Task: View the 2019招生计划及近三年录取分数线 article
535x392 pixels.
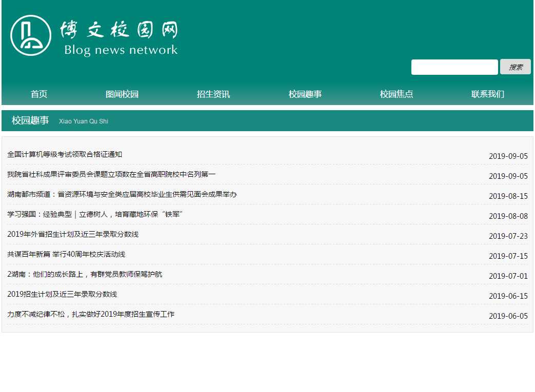Action: click(62, 295)
